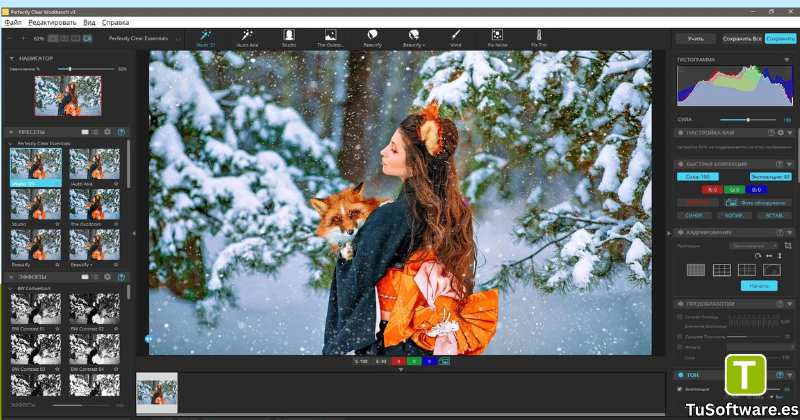Screen dimensions: 800x420
Task: Toggle the CA view button
Action: [x=88, y=38]
